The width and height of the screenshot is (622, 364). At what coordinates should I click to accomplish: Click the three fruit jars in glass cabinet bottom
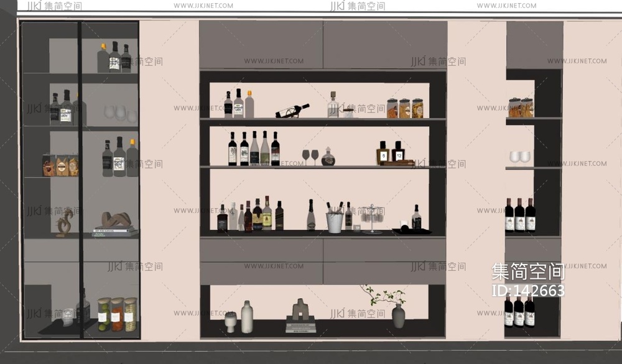(x=117, y=314)
